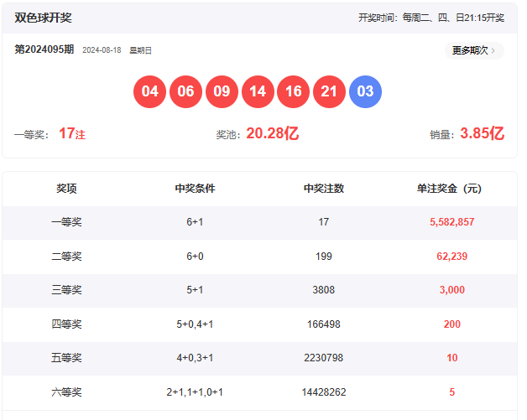This screenshot has width=527, height=420.
Task: Click the 中奖注数 column header
Action: (x=324, y=189)
